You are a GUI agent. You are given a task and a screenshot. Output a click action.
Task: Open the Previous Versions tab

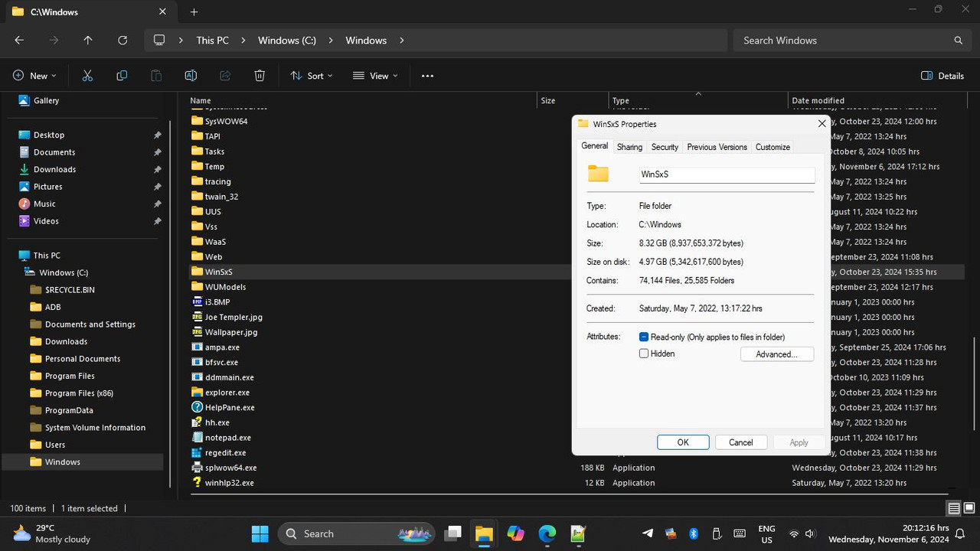click(x=717, y=147)
